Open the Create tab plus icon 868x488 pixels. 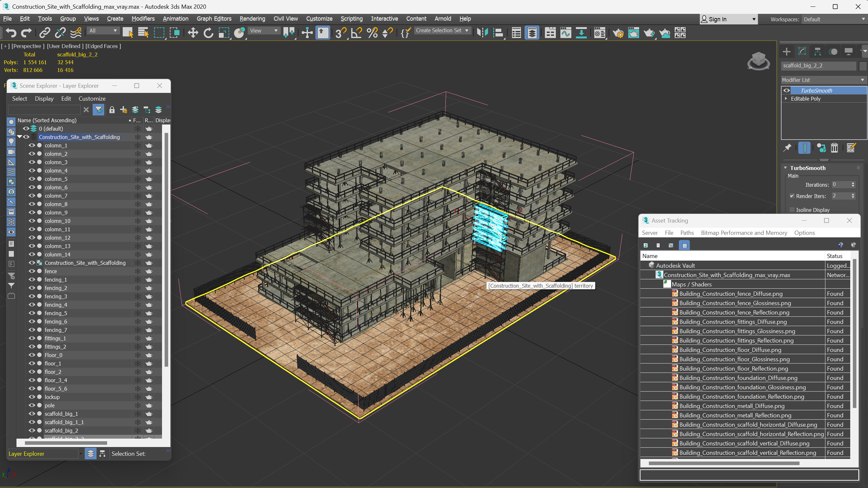[786, 52]
